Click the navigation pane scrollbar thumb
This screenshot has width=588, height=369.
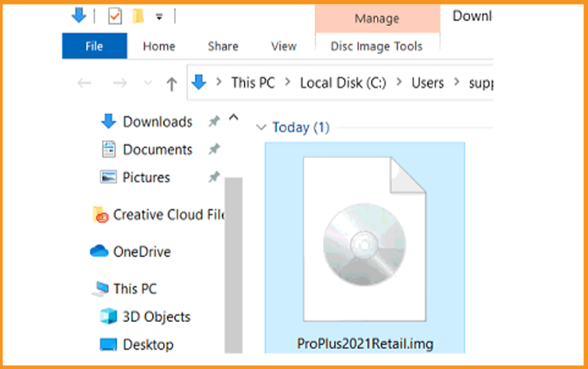(234, 266)
